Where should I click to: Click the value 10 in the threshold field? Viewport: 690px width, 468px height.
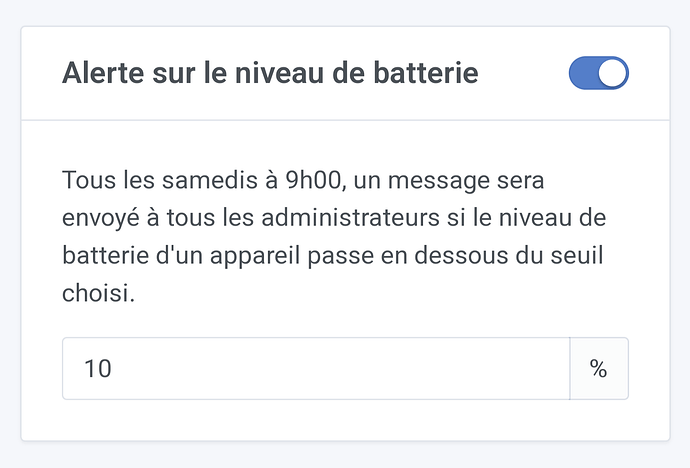(98, 368)
